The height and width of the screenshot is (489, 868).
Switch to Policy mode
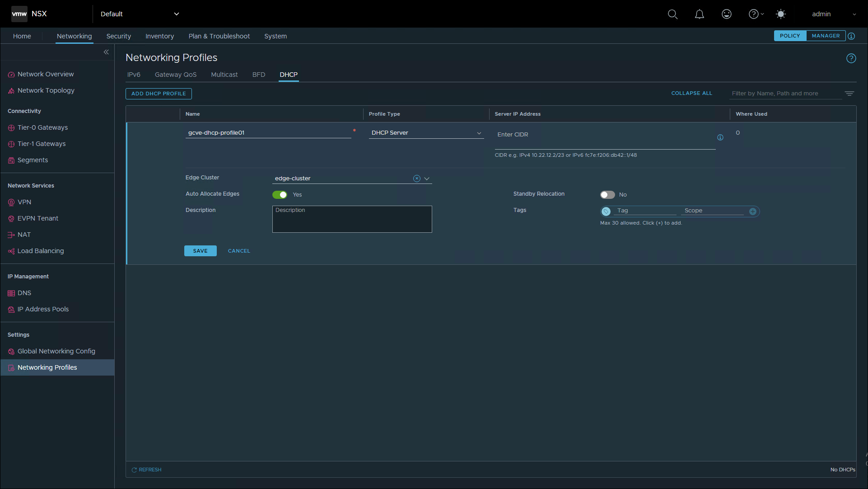coord(790,36)
